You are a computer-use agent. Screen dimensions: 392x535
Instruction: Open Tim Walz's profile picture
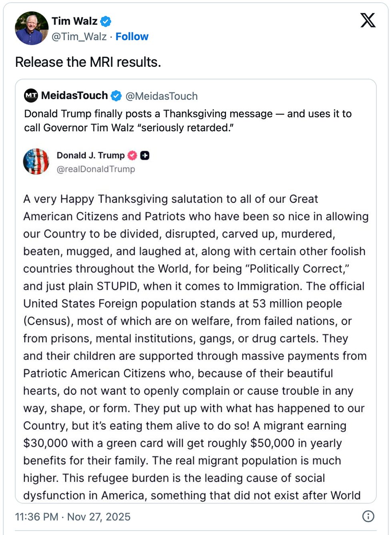(32, 28)
